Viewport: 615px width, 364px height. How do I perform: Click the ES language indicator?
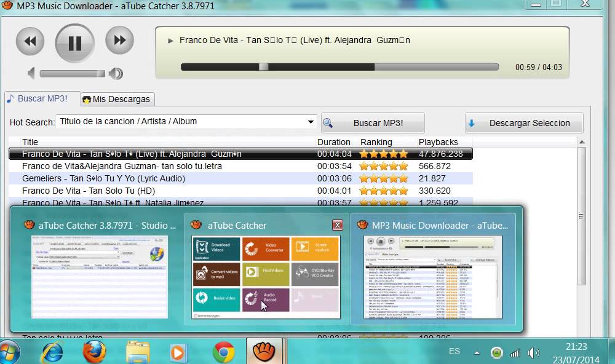454,352
